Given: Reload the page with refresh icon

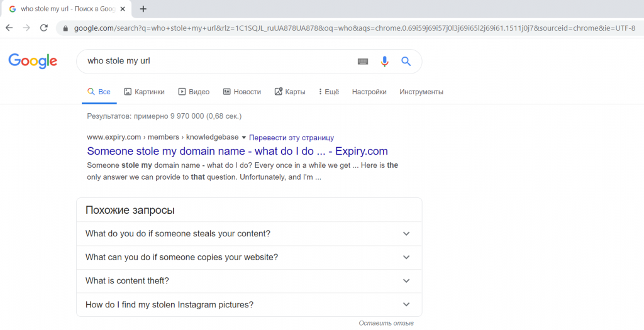Looking at the screenshot, I should [43, 28].
